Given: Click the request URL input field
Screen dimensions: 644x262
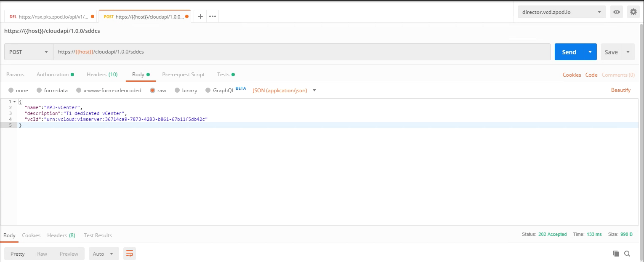Looking at the screenshot, I should pyautogui.click(x=301, y=52).
